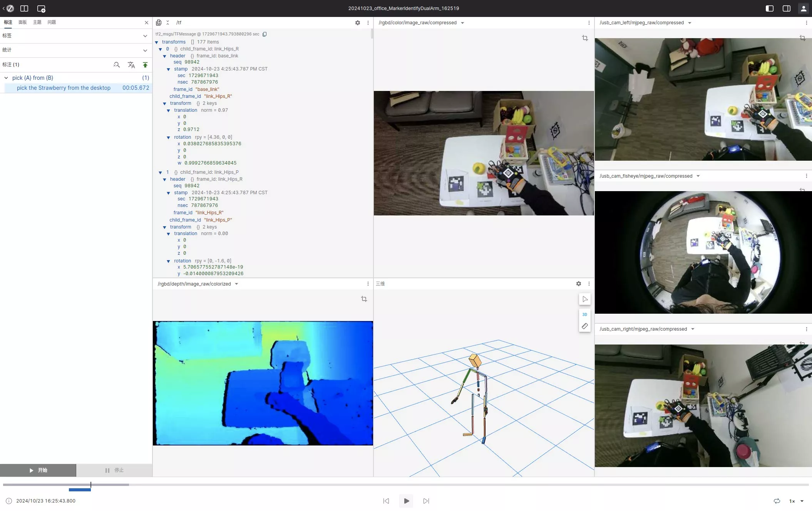Switch to the 面板 tab
The width and height of the screenshot is (812, 511).
coord(23,22)
